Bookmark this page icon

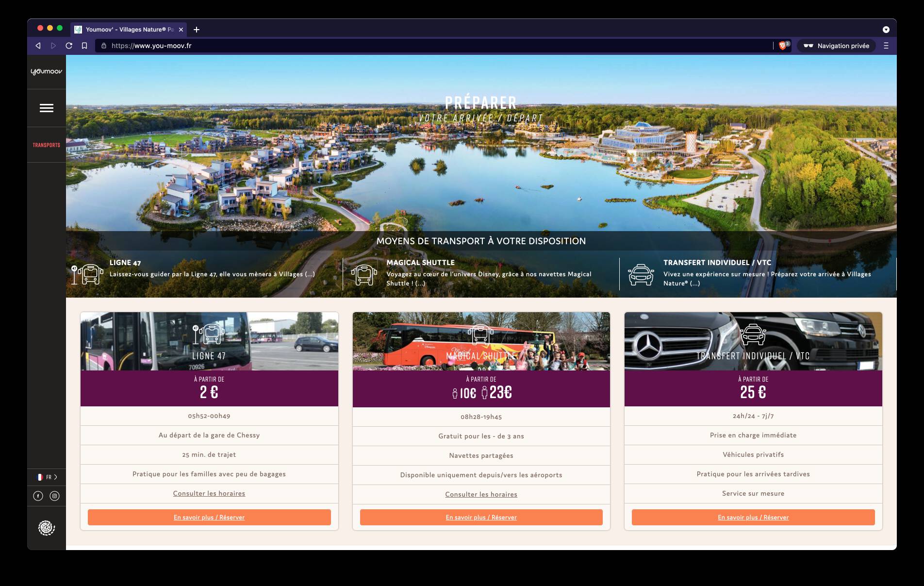tap(84, 46)
